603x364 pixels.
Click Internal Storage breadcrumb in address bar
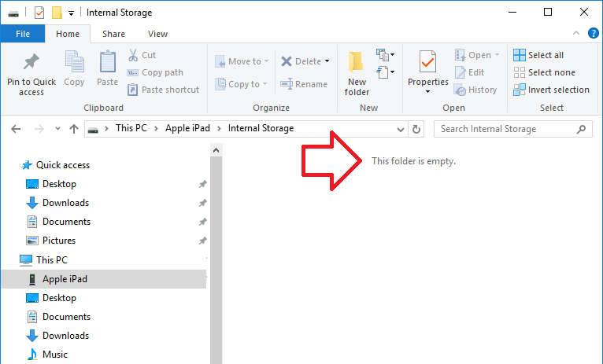click(261, 128)
